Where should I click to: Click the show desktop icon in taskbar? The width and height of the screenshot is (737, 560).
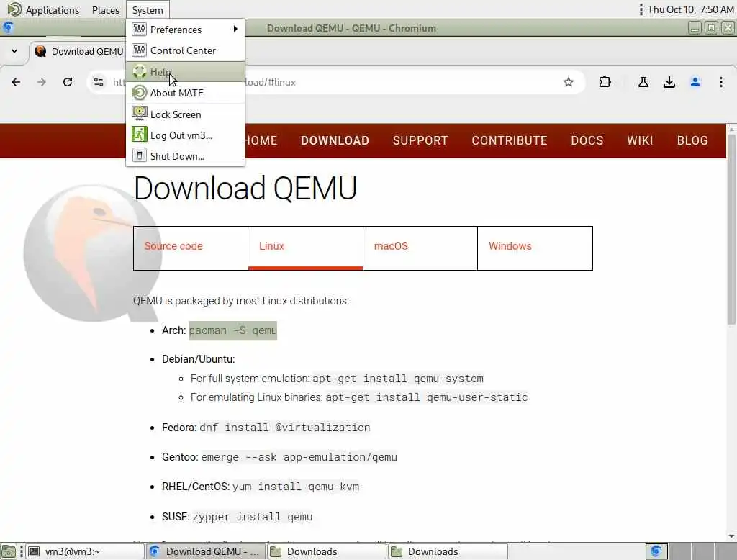point(9,551)
